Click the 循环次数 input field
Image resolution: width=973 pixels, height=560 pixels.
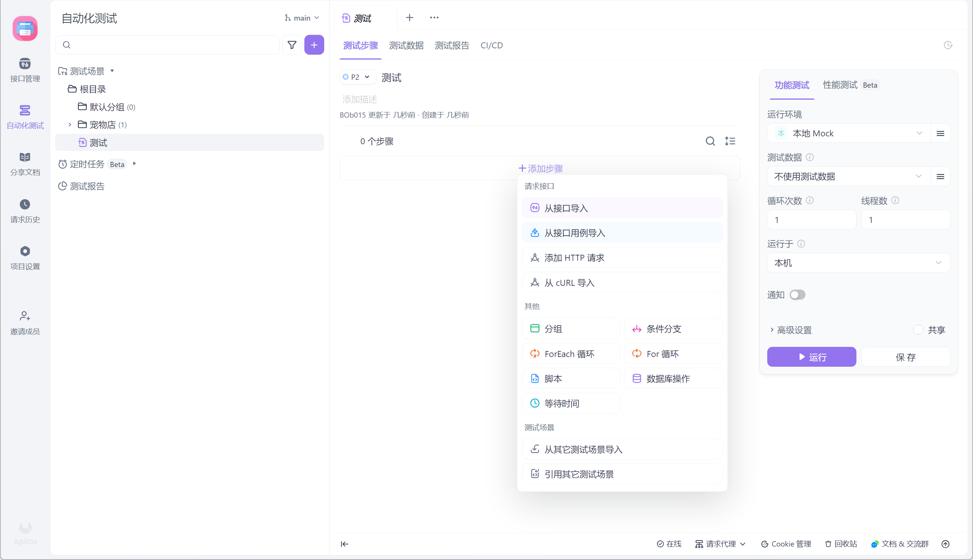(x=811, y=220)
